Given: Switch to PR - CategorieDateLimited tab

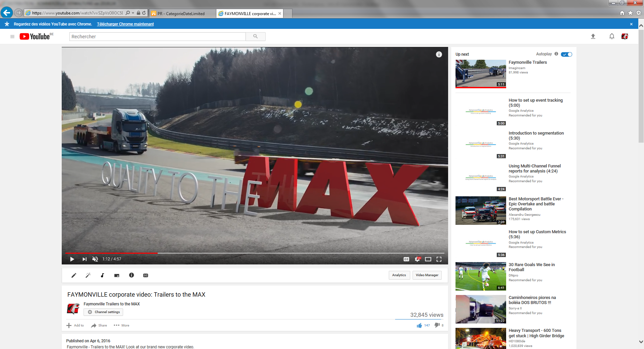Looking at the screenshot, I should (182, 13).
